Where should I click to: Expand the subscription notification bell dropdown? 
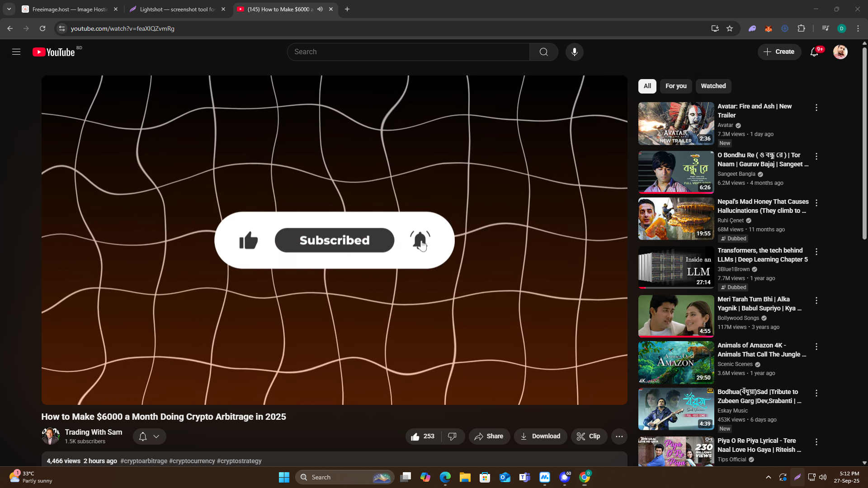[150, 436]
